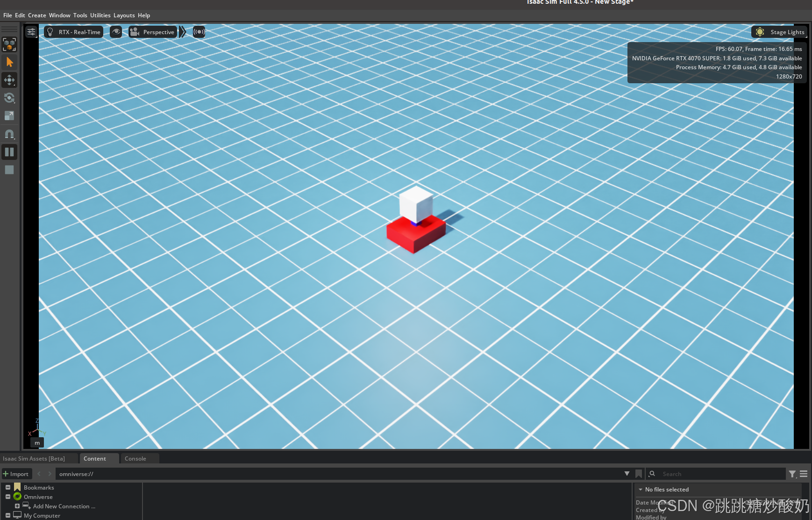The width and height of the screenshot is (812, 520).
Task: Pause the simulation
Action: pyautogui.click(x=9, y=152)
